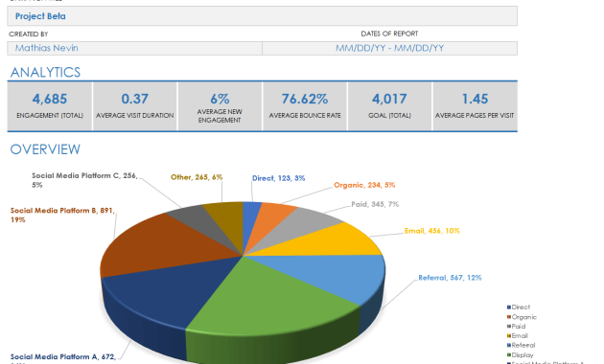
Task: Click the AVERAGE PAGES PER VISIT caption
Action: tap(475, 116)
